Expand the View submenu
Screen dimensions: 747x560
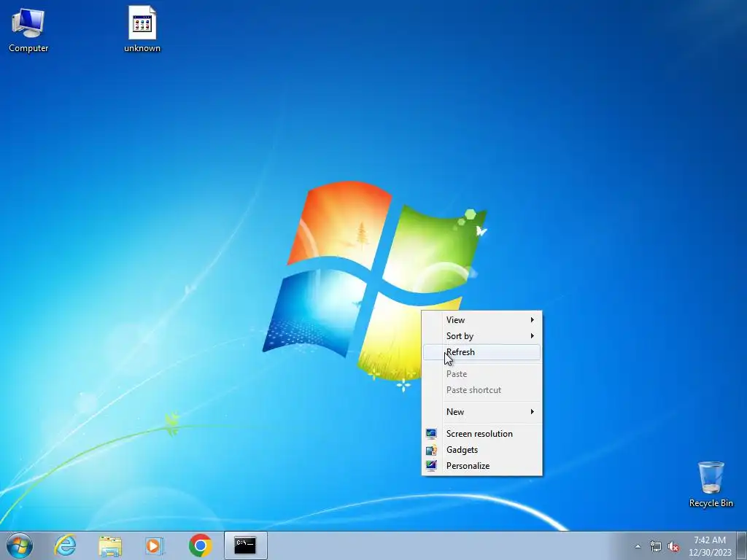481,320
